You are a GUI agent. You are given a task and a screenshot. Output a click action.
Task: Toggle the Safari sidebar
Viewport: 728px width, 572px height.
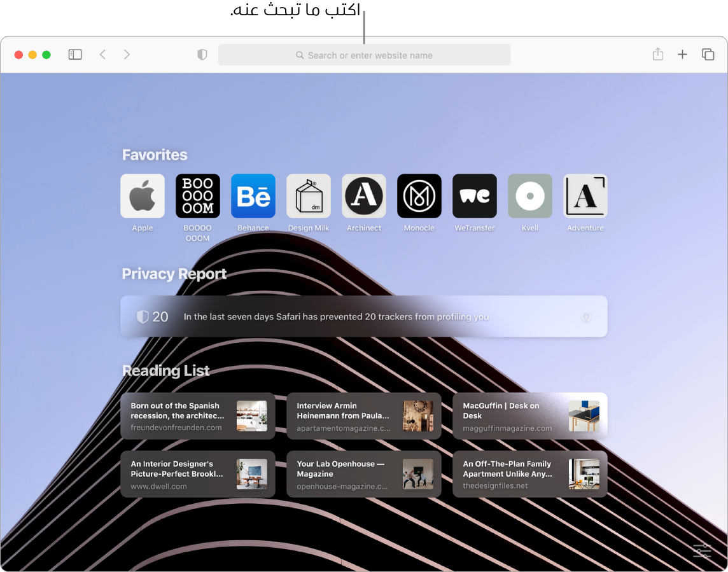point(74,55)
